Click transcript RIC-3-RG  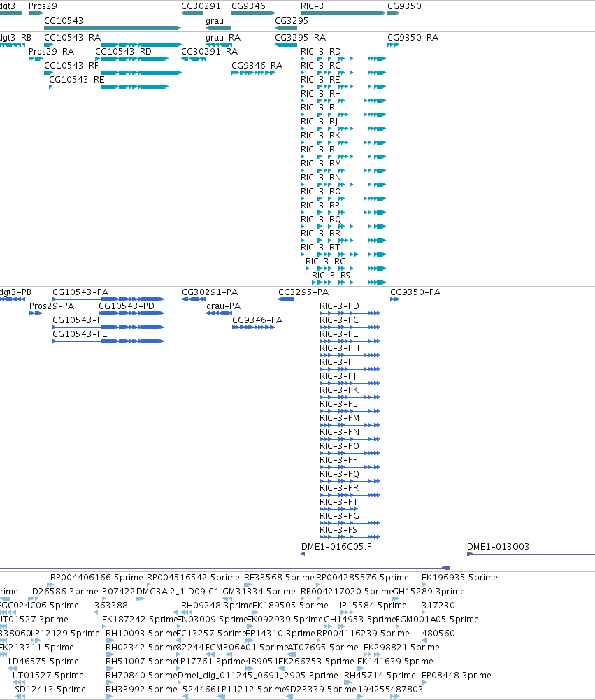[x=326, y=262]
